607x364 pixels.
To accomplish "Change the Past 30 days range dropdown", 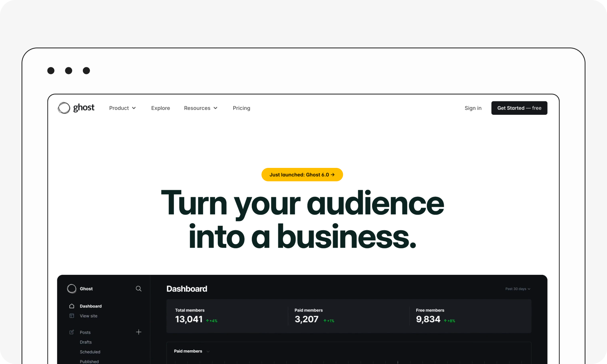I will coord(518,289).
